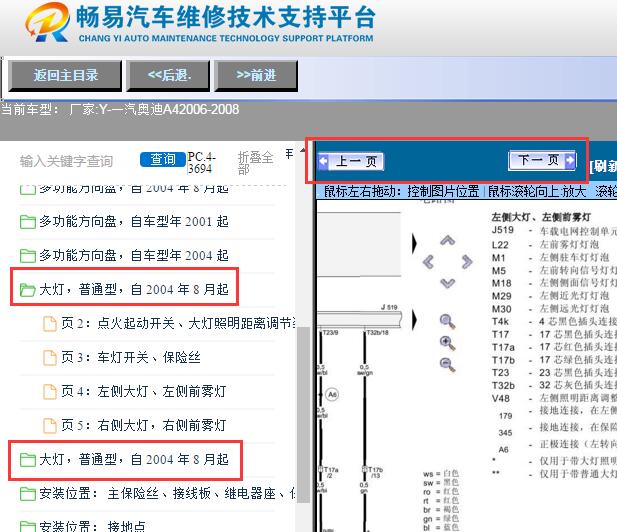Click the right arrow on 下一页 button
Viewport: 617px width, 532px height.
point(570,160)
